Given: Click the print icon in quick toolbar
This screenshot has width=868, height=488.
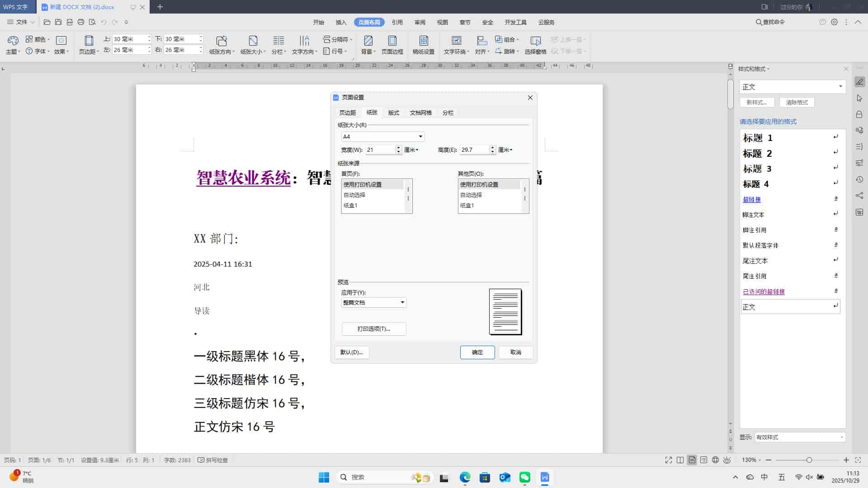Looking at the screenshot, I should coord(81,22).
